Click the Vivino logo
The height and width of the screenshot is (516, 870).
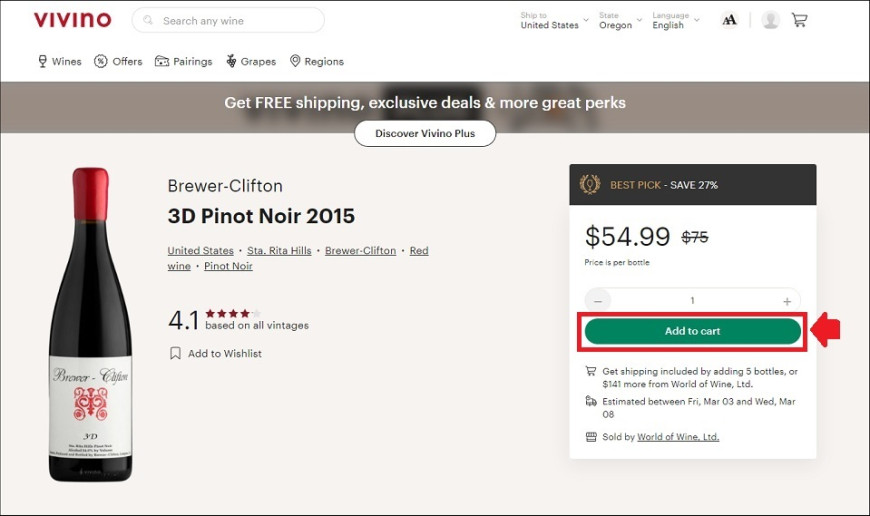(72, 20)
